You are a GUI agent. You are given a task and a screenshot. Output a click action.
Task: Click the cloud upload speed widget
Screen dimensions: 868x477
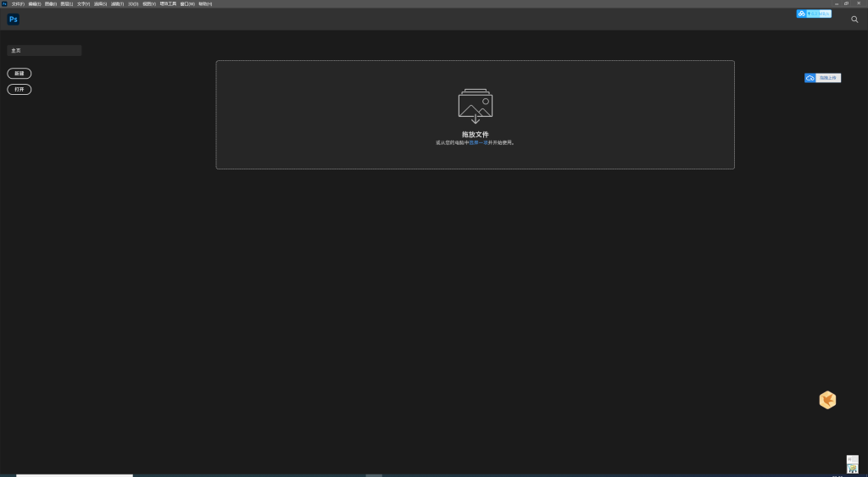click(x=814, y=14)
